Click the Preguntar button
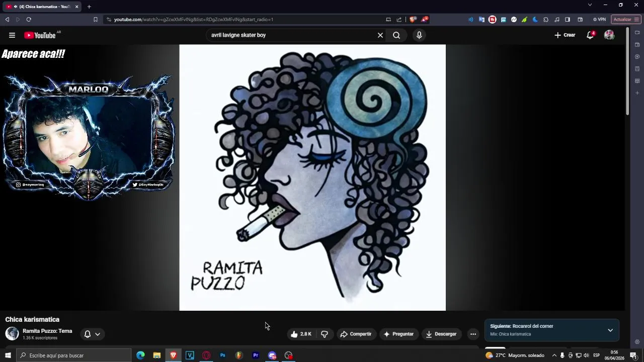The image size is (644, 362). tap(398, 334)
